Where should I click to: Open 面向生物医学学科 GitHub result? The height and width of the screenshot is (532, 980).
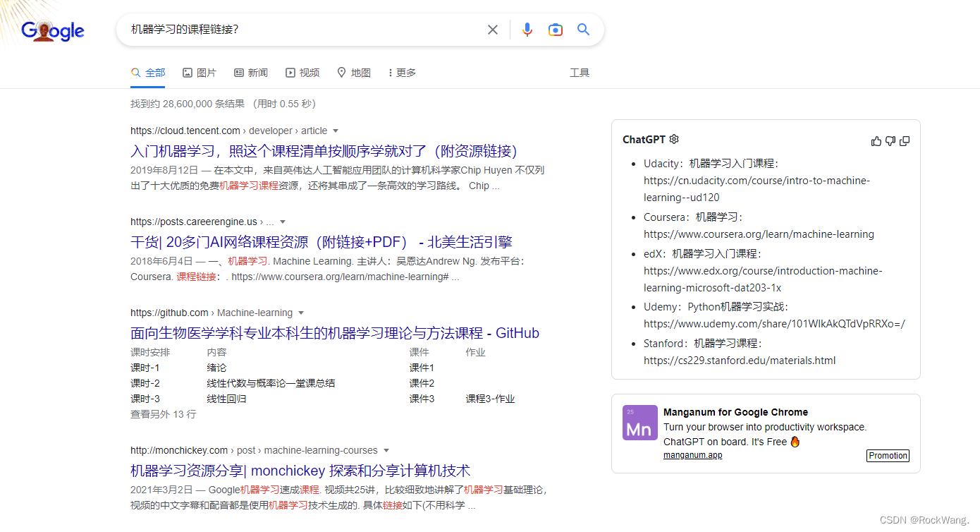point(335,333)
